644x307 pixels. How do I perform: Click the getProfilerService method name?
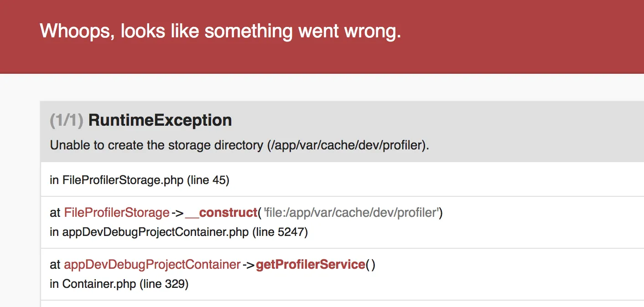coord(311,265)
